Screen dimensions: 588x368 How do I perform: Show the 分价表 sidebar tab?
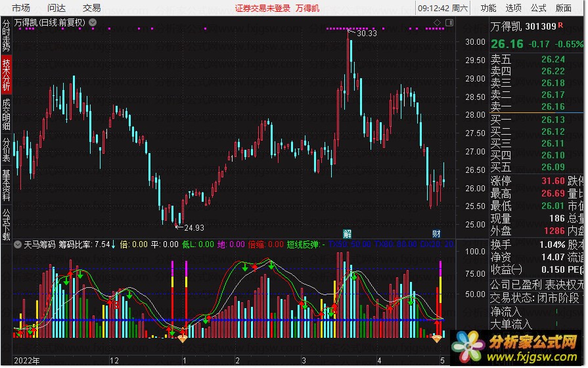coord(6,150)
